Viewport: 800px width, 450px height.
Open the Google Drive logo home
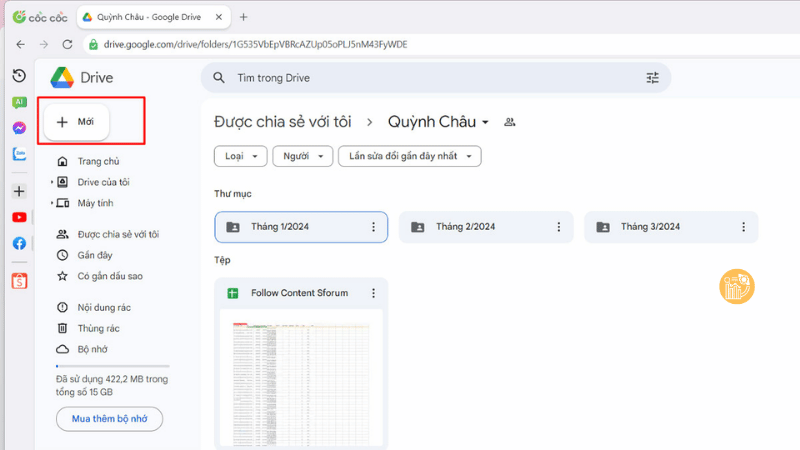[x=82, y=78]
